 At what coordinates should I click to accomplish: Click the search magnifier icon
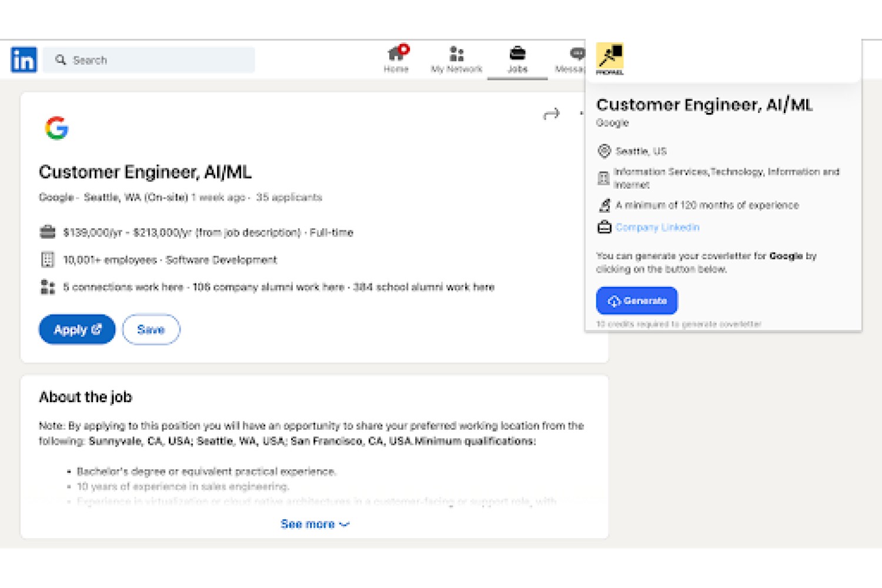point(61,60)
